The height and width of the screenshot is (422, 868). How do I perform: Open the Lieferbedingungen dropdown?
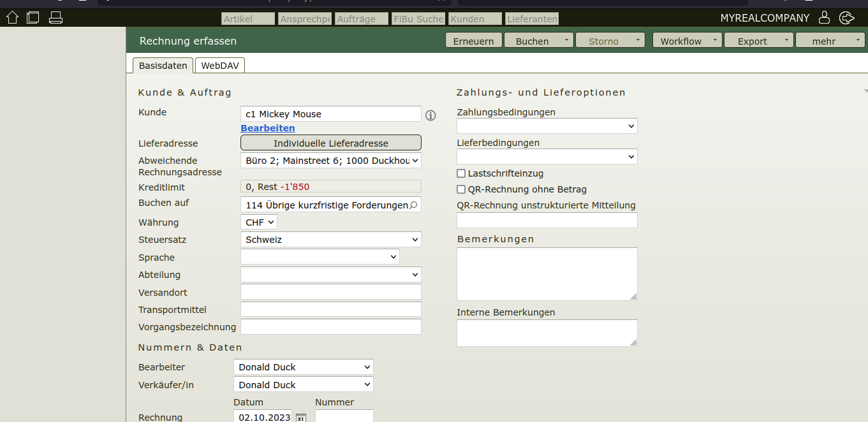coord(547,157)
